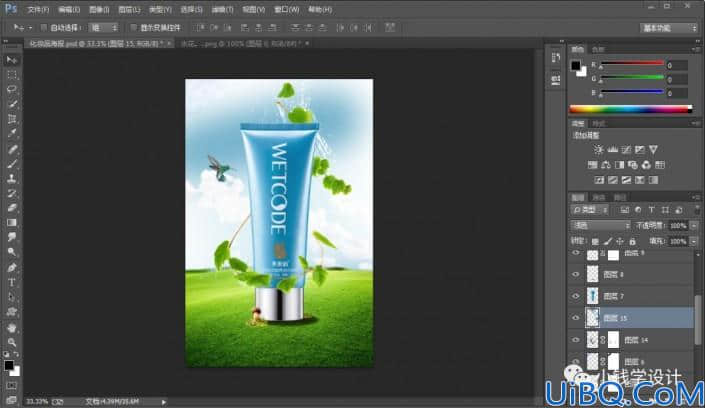Viewport: 705px width, 408px height.
Task: Open the 填充 fill slider arrow
Action: pos(694,242)
